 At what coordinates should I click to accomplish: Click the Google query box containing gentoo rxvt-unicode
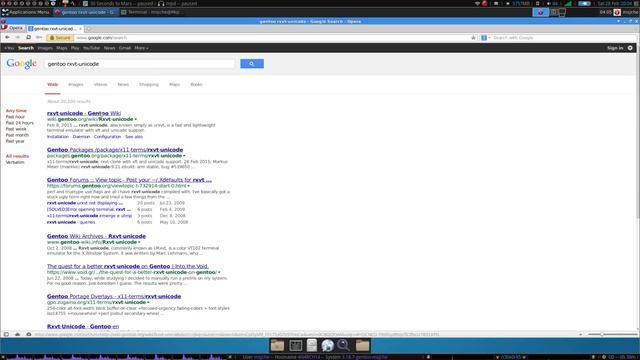pos(140,64)
